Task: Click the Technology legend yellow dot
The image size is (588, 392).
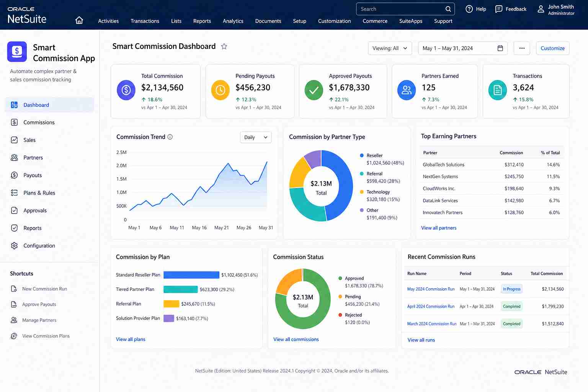Action: point(362,192)
